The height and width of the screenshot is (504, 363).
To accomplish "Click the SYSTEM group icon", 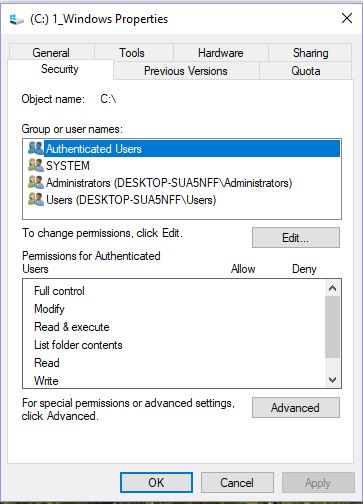I will point(36,165).
